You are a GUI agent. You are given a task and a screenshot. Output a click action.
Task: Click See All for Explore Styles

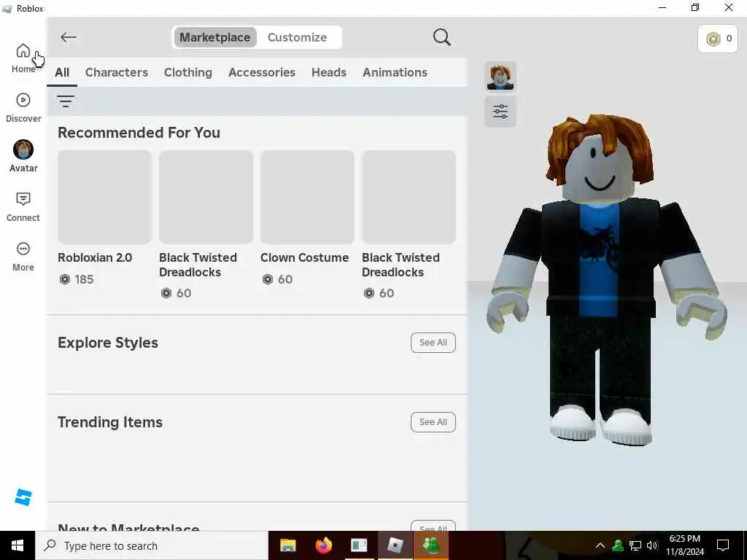433,343
